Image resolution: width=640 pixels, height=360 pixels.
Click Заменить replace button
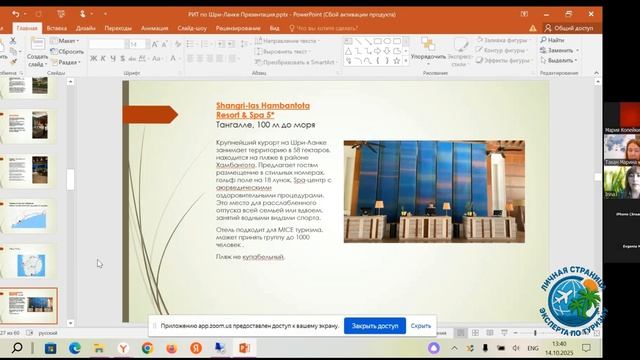coord(557,50)
